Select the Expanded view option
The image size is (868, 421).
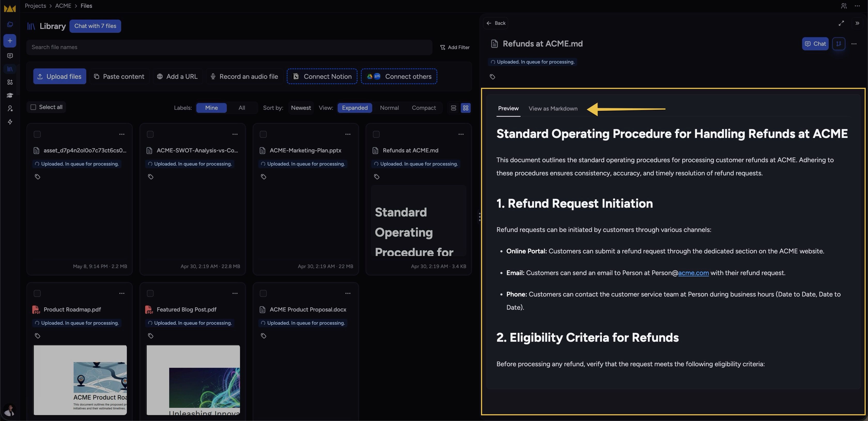click(355, 108)
